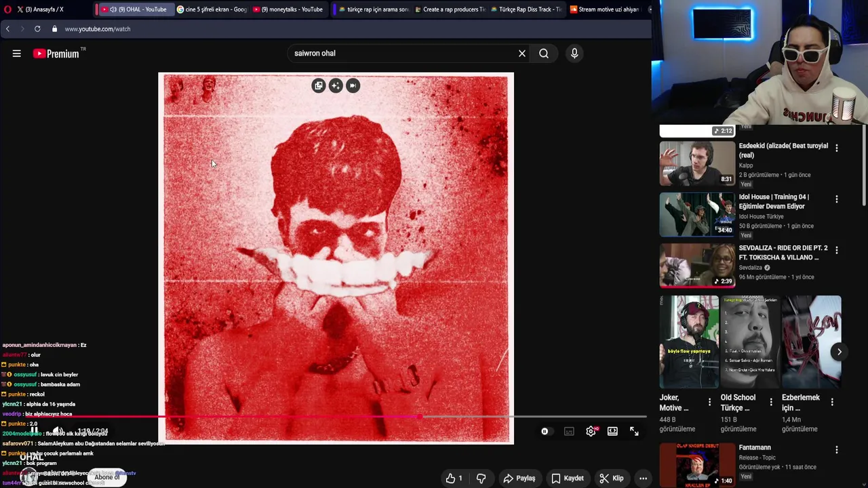Advance the shorts shelf with right chevron

coord(839,352)
